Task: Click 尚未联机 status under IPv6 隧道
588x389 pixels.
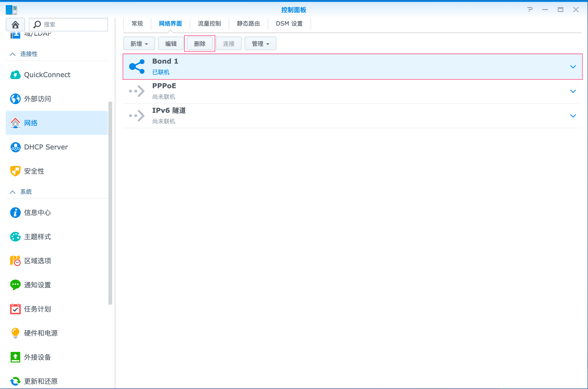Action: [x=164, y=121]
